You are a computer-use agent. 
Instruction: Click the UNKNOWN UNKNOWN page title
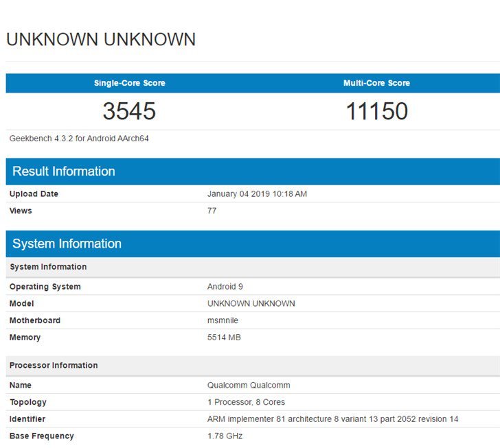(x=101, y=40)
